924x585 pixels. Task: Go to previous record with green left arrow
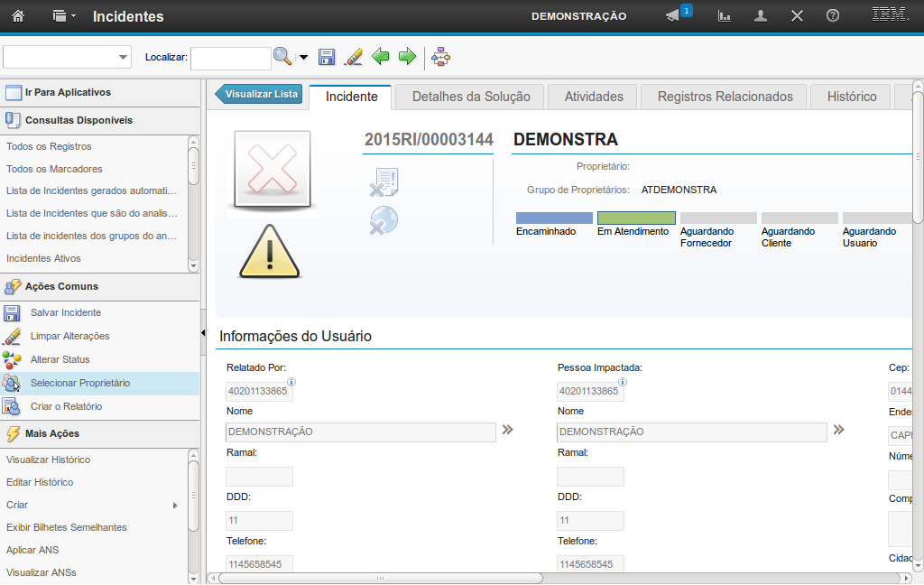(x=381, y=58)
